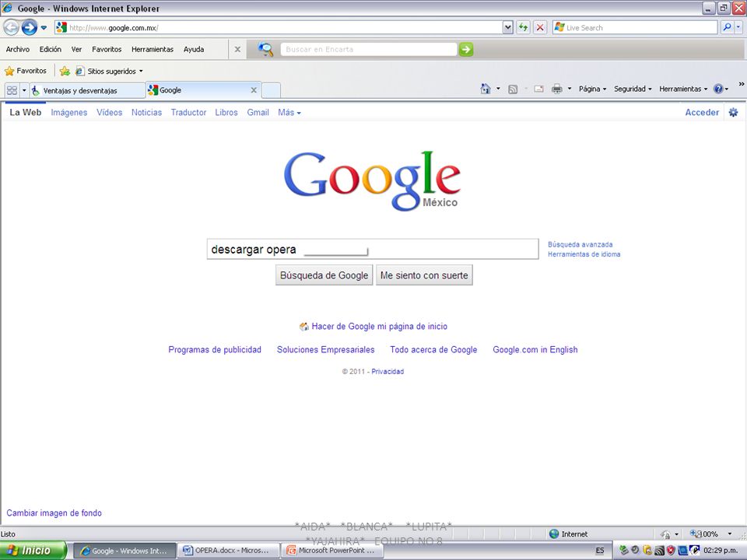
Task: Expand the address bar history dropdown
Action: point(508,28)
